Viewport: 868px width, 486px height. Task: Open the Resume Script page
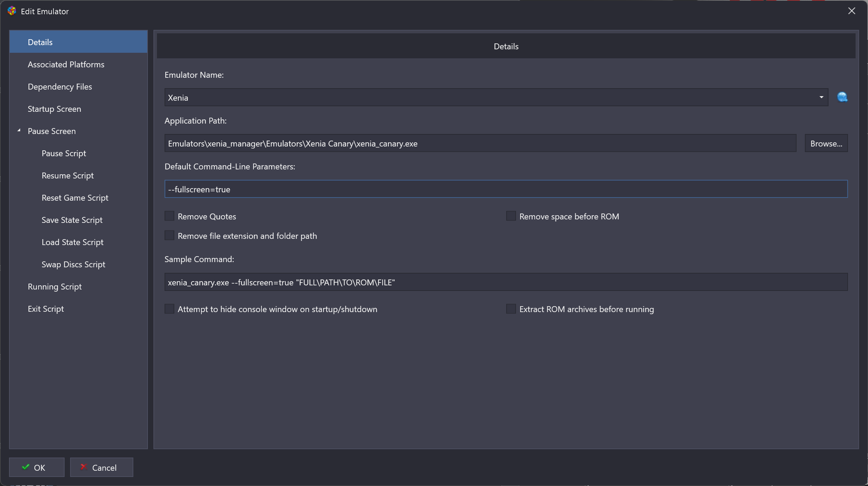click(78, 175)
